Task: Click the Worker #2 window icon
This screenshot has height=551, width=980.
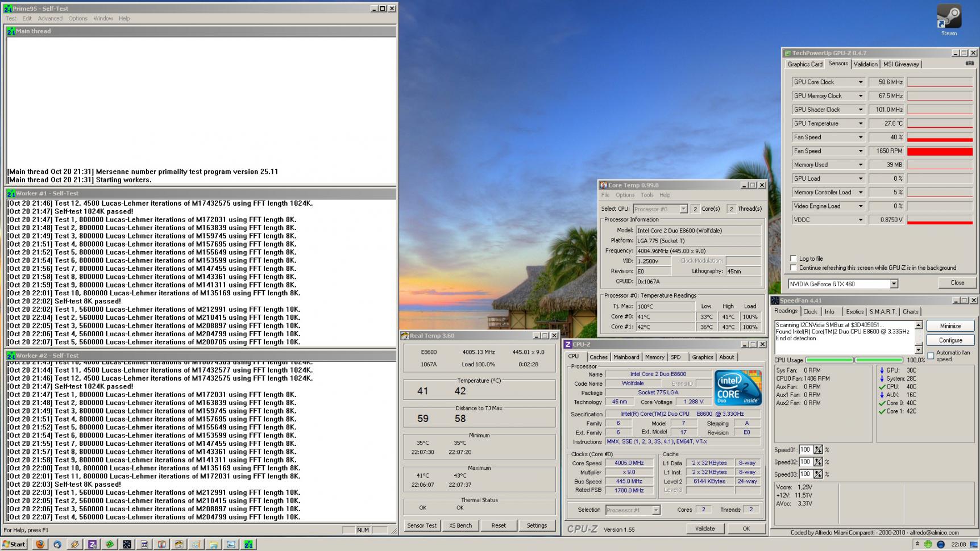Action: tap(11, 356)
